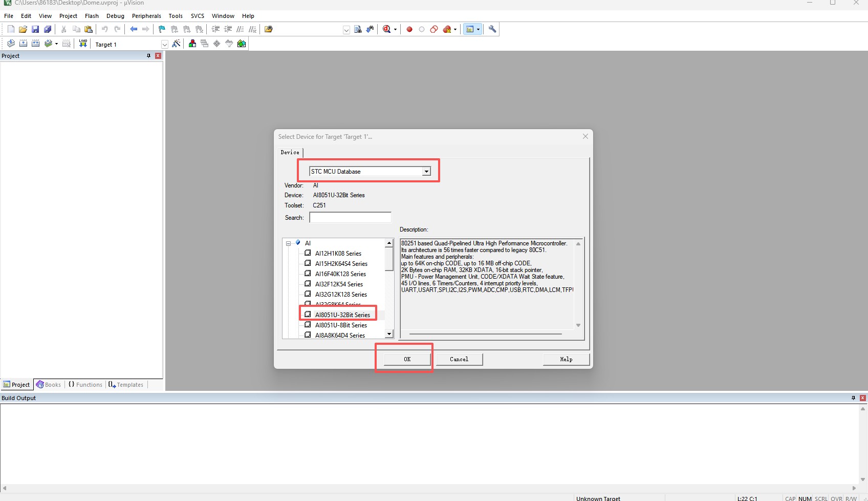Switch to the Functions tab

(x=85, y=385)
